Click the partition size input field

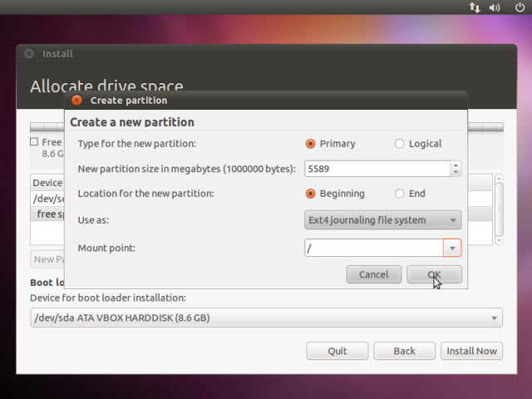point(377,169)
